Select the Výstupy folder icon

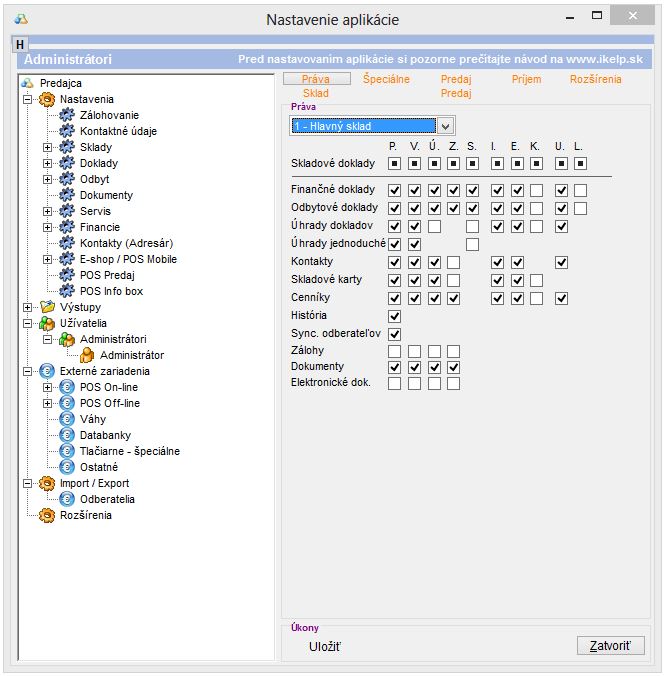coord(46,307)
